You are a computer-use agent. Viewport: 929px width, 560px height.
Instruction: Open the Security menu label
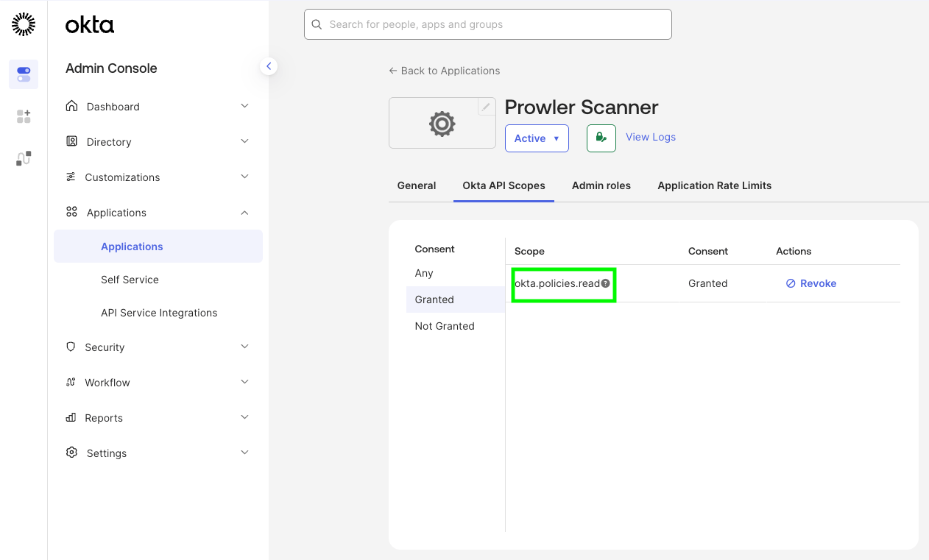105,347
